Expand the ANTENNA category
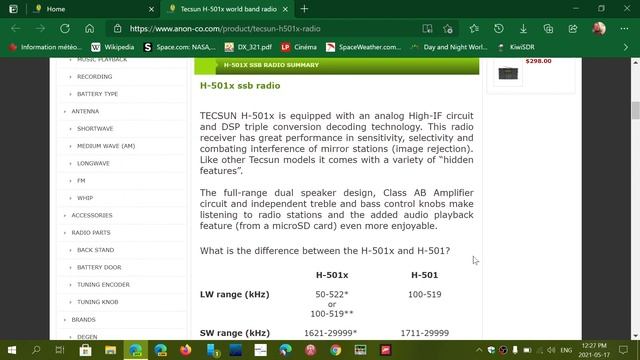 (85, 111)
